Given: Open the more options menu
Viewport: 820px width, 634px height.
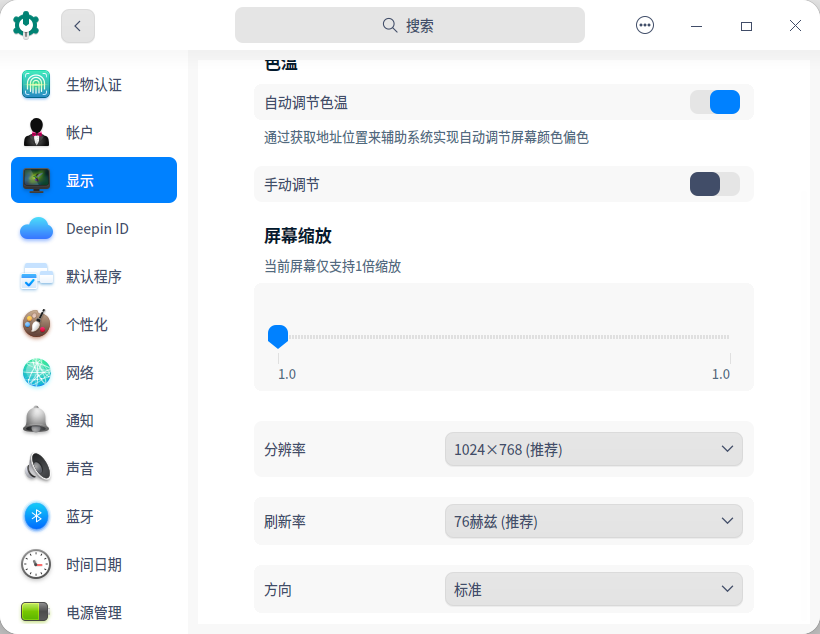Looking at the screenshot, I should tap(645, 25).
